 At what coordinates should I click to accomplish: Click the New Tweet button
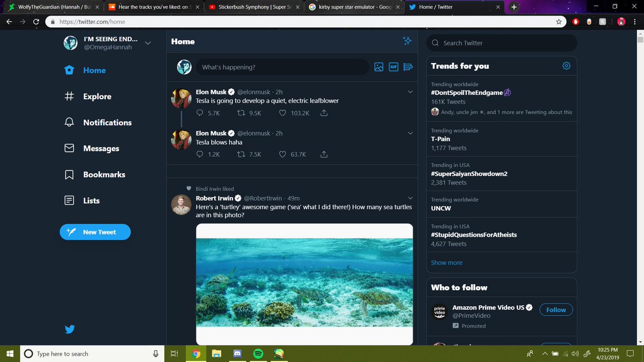(95, 232)
